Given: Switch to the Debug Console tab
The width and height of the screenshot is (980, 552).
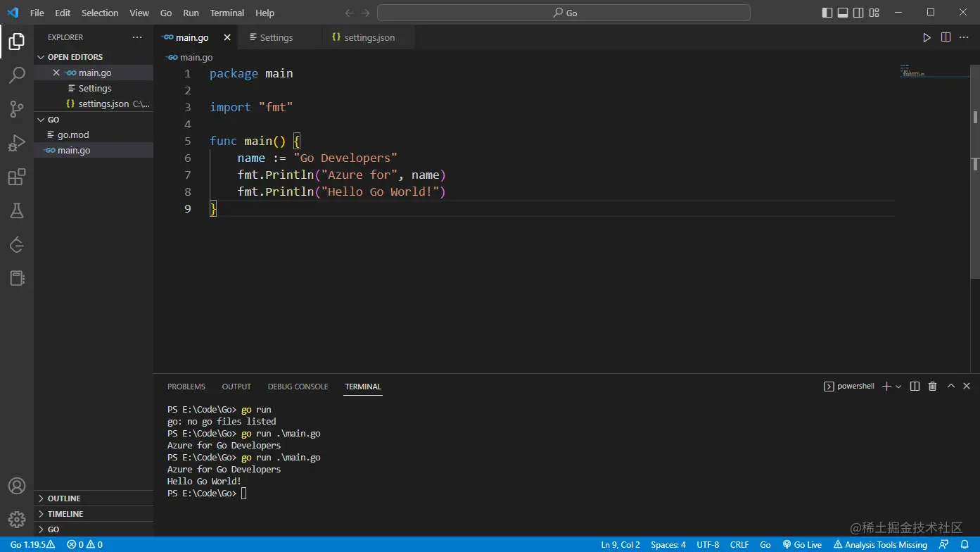Looking at the screenshot, I should pyautogui.click(x=298, y=387).
